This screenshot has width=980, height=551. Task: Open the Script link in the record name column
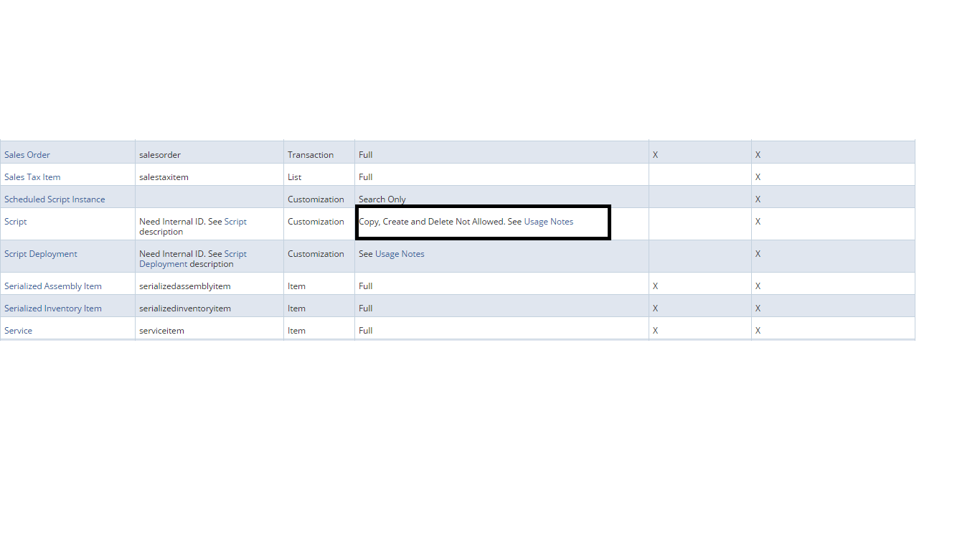click(x=15, y=222)
